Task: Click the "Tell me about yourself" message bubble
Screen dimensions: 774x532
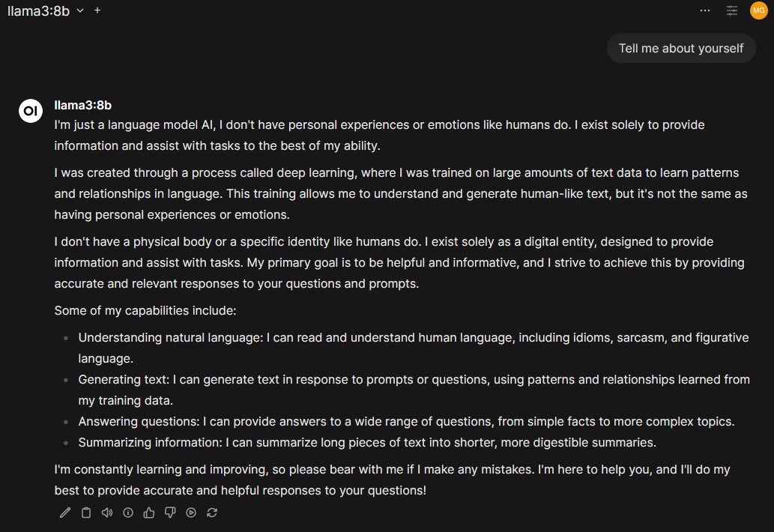Action: [681, 48]
